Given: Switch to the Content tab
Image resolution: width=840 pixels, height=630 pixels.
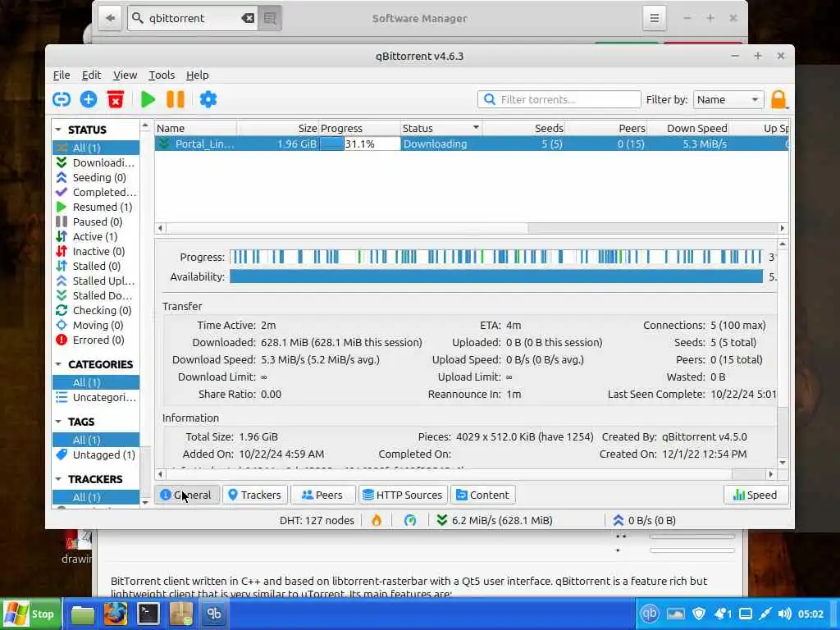Looking at the screenshot, I should pyautogui.click(x=482, y=495).
